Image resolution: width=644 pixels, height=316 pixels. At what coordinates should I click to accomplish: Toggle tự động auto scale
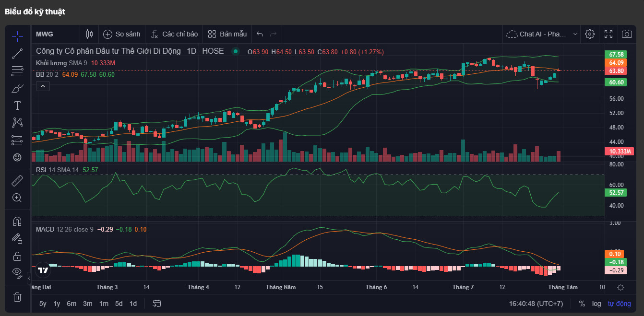(619, 304)
